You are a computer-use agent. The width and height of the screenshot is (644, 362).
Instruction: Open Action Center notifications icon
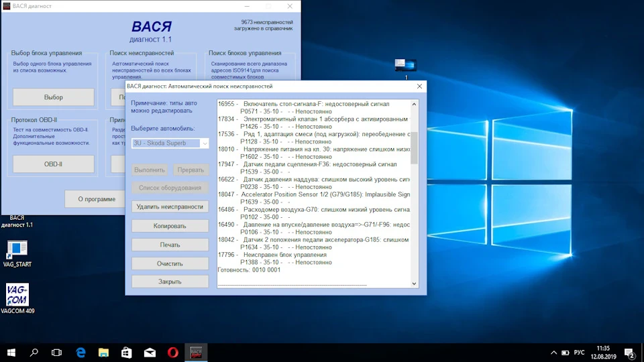629,353
